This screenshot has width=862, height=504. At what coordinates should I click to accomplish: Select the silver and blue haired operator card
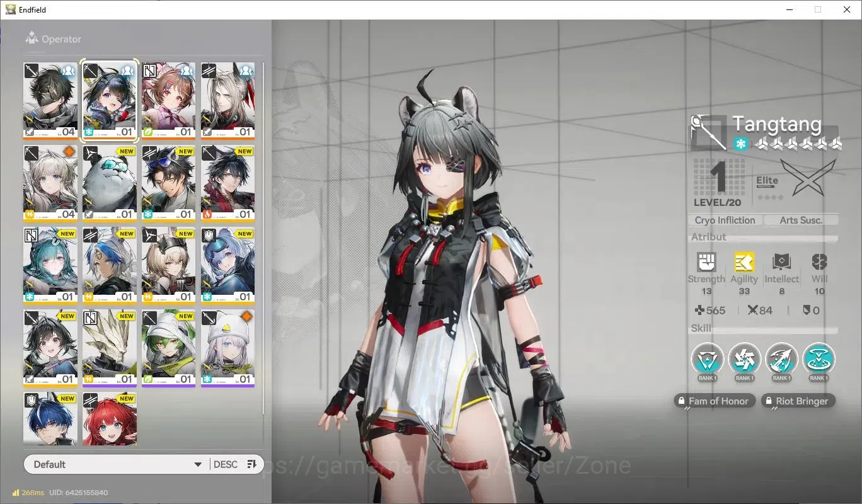tap(110, 265)
